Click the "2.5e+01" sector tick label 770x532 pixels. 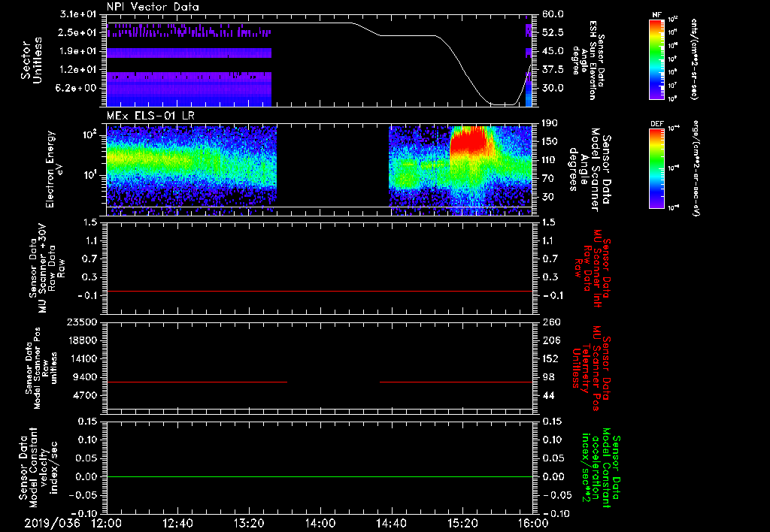(78, 32)
